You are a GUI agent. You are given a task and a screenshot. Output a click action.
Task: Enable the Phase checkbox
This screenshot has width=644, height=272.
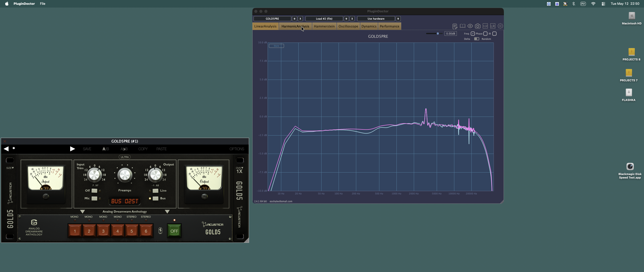click(x=485, y=33)
